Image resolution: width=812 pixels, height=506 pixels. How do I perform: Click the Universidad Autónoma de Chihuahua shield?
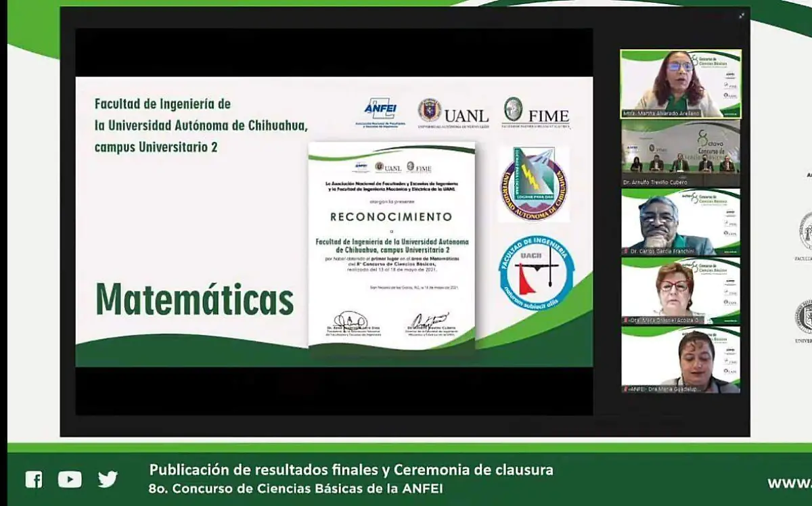pos(534,184)
